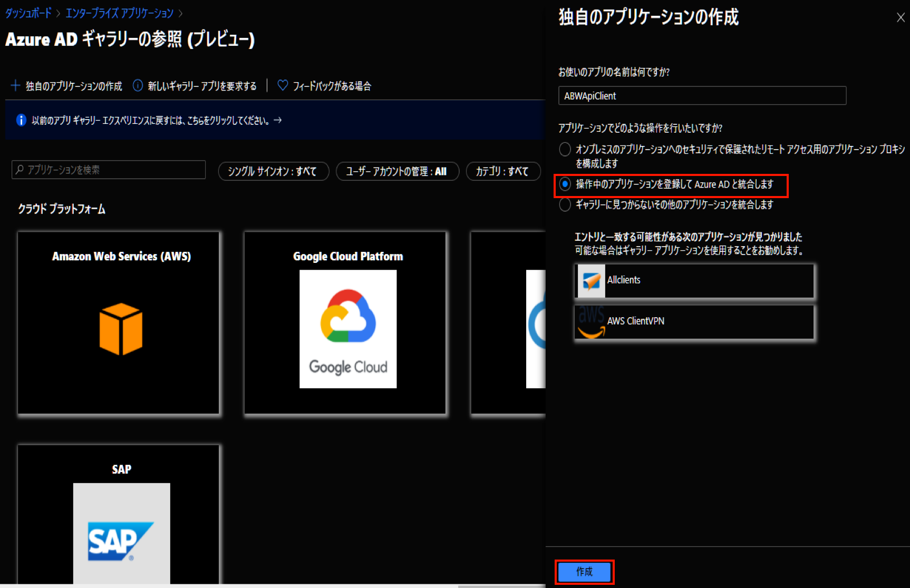Click the Azure AD ギャラリーの参照 page title
The width and height of the screenshot is (910, 588).
pos(130,40)
